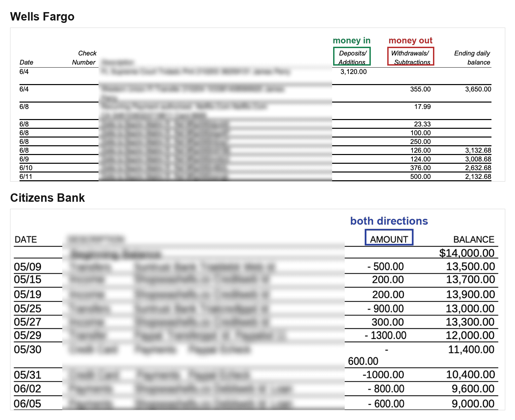Click the 05/15 date cell
This screenshot has height=420, width=515.
[28, 279]
